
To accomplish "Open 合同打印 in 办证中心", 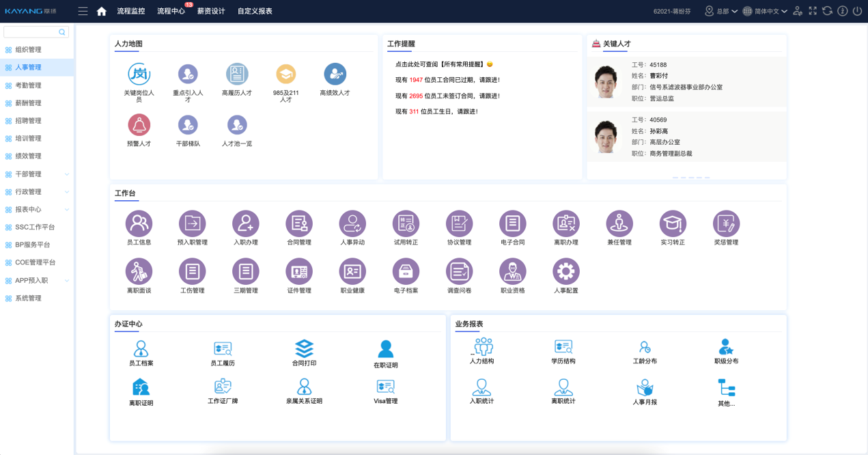I will tap(304, 348).
